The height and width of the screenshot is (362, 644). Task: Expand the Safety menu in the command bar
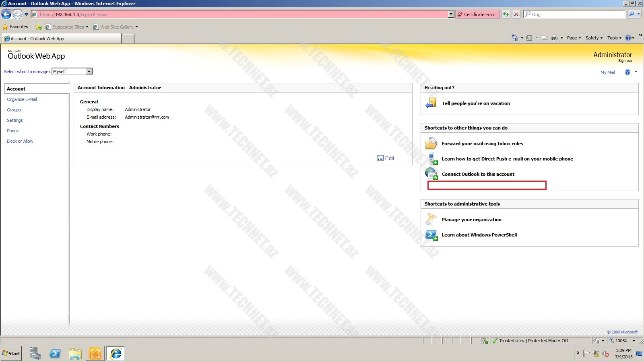click(594, 38)
